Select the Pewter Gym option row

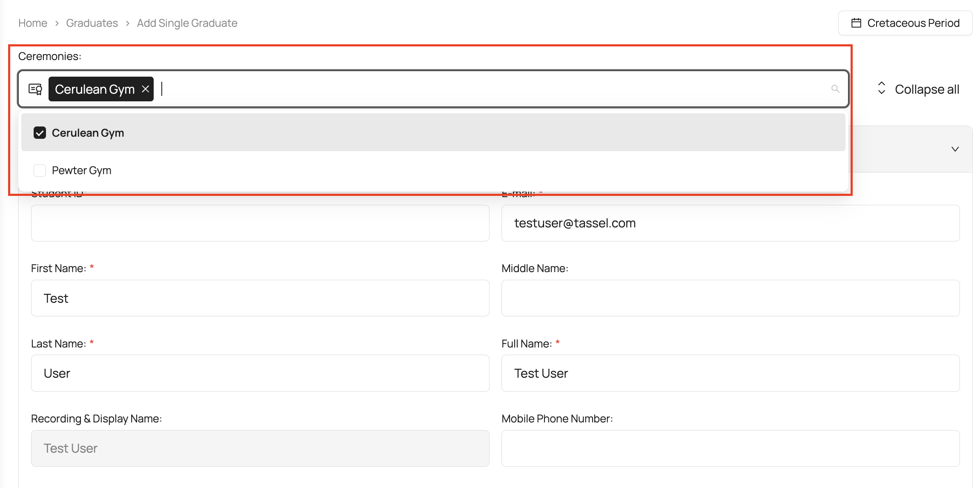point(426,170)
